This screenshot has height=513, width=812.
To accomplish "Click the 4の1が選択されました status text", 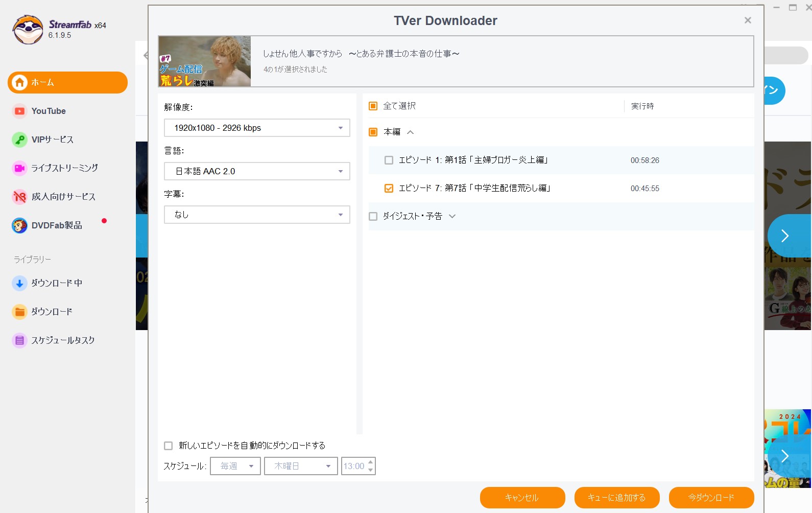I will click(295, 69).
